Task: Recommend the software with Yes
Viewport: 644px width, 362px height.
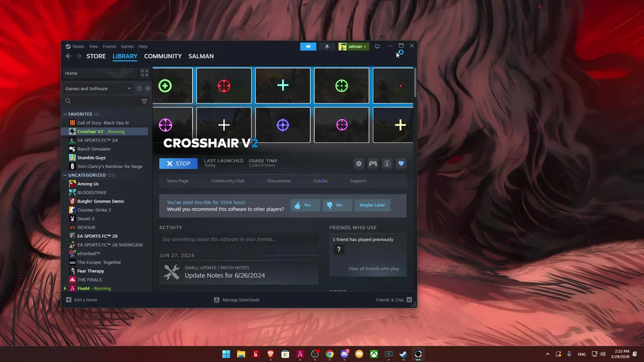Action: 305,205
